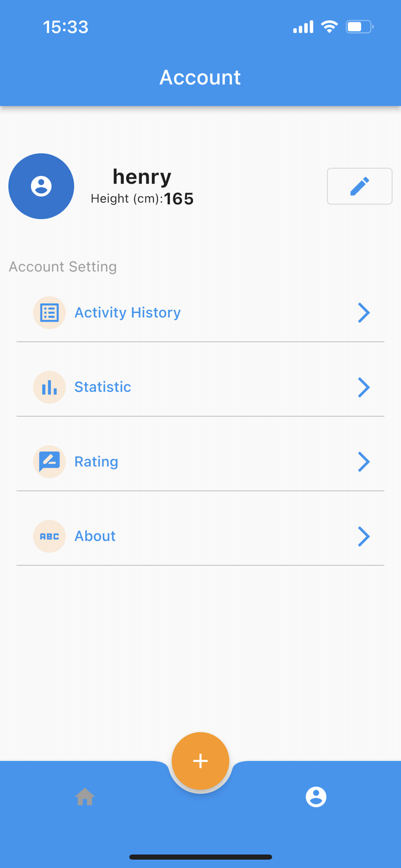This screenshot has width=401, height=868.
Task: Open Activity History via its chevron
Action: (364, 312)
